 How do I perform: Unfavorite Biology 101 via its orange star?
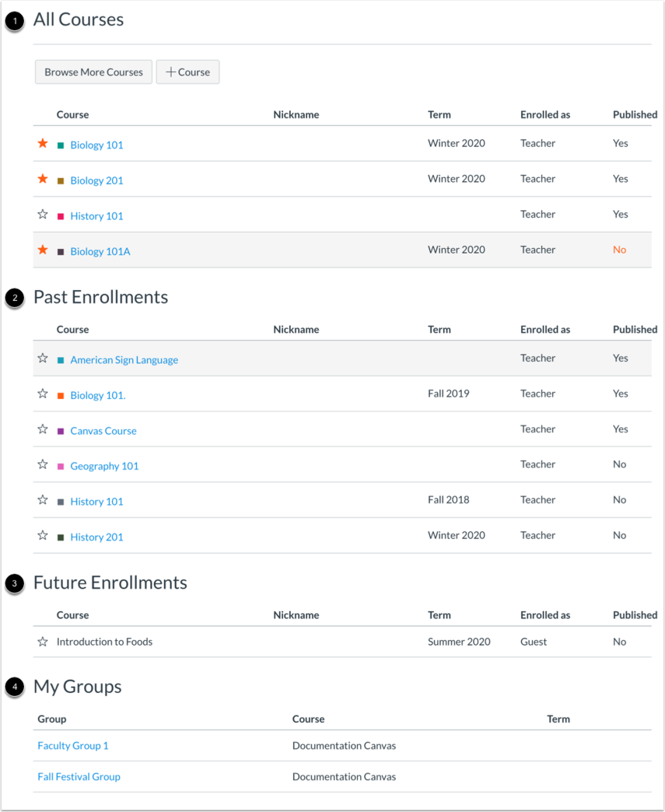point(43,143)
